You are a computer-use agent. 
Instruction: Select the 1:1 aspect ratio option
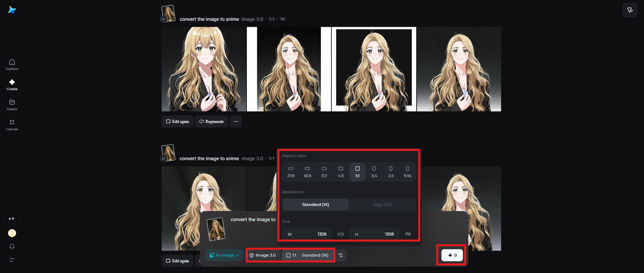(x=358, y=172)
